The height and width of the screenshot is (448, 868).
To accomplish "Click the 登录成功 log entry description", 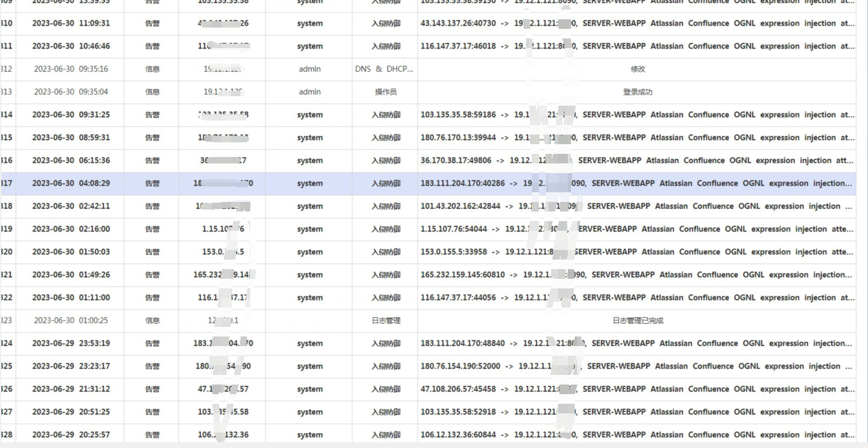I will [637, 92].
